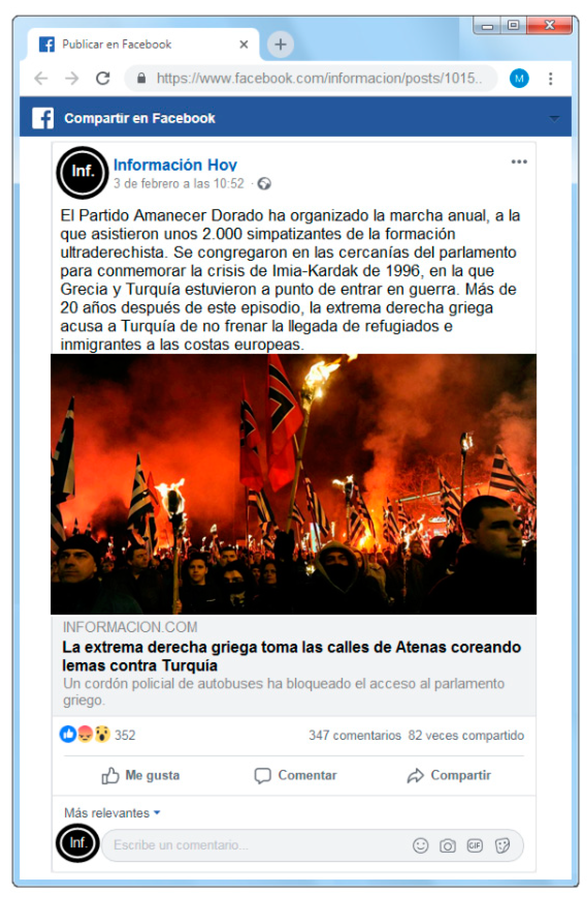588x898 pixels.
Task: Toggle Me gusta on the post
Action: (141, 775)
